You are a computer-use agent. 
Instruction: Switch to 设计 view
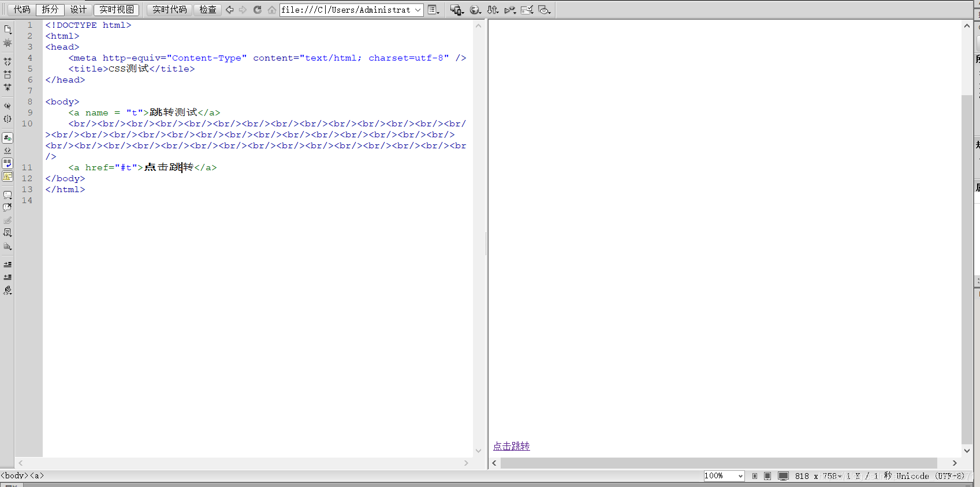coord(78,9)
